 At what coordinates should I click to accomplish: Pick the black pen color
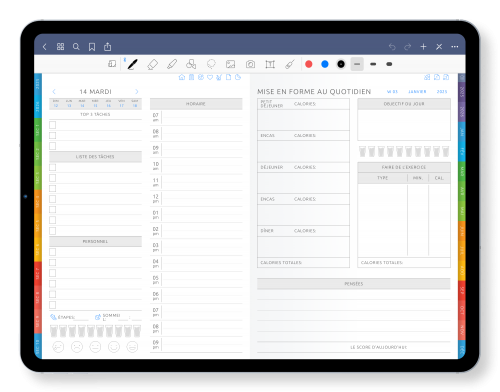(x=341, y=64)
